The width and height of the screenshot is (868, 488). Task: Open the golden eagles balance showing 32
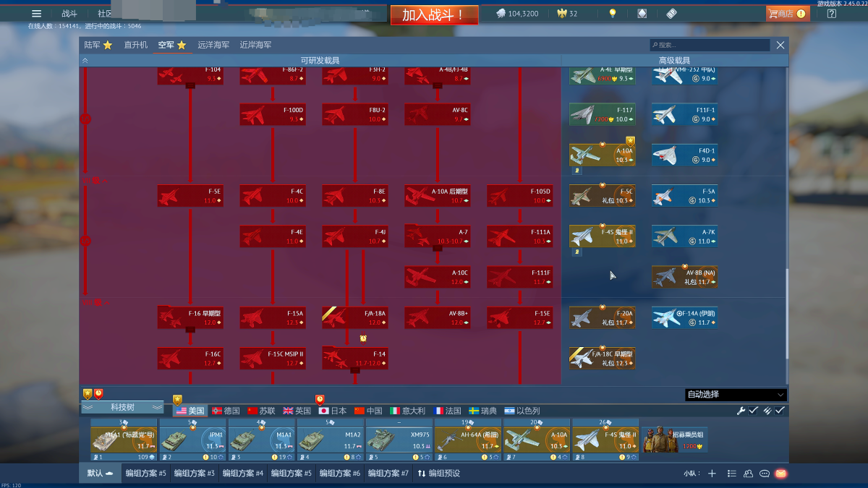[567, 14]
